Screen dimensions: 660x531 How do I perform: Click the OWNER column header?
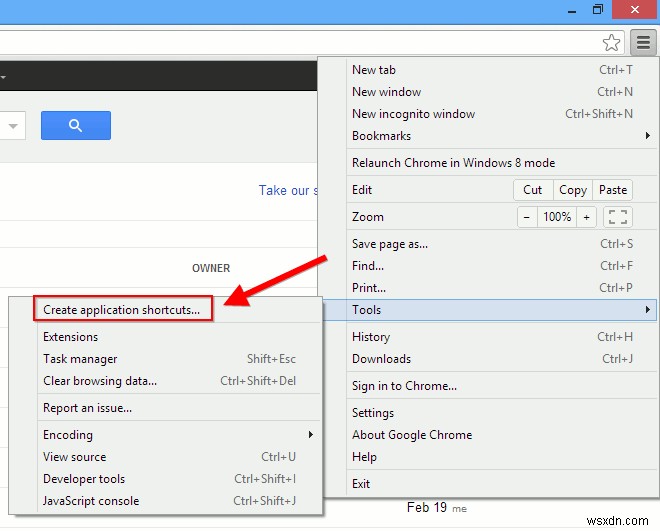[x=211, y=268]
